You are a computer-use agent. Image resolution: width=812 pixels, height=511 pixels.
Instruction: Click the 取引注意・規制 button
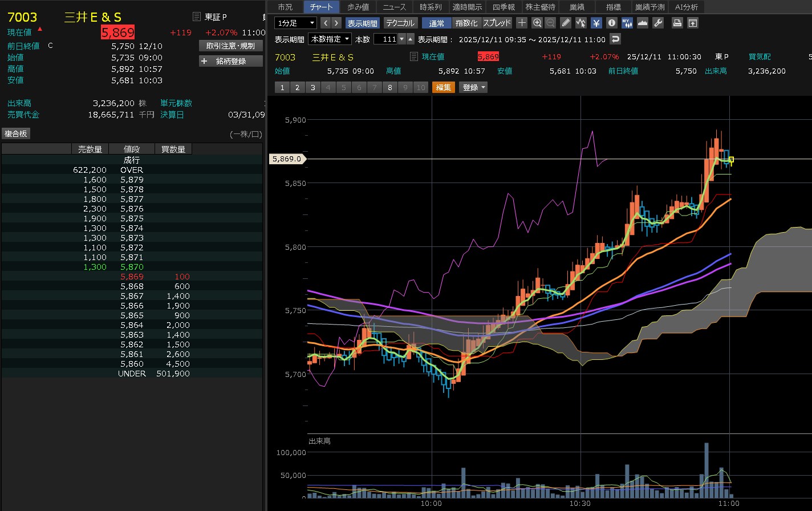click(x=230, y=46)
